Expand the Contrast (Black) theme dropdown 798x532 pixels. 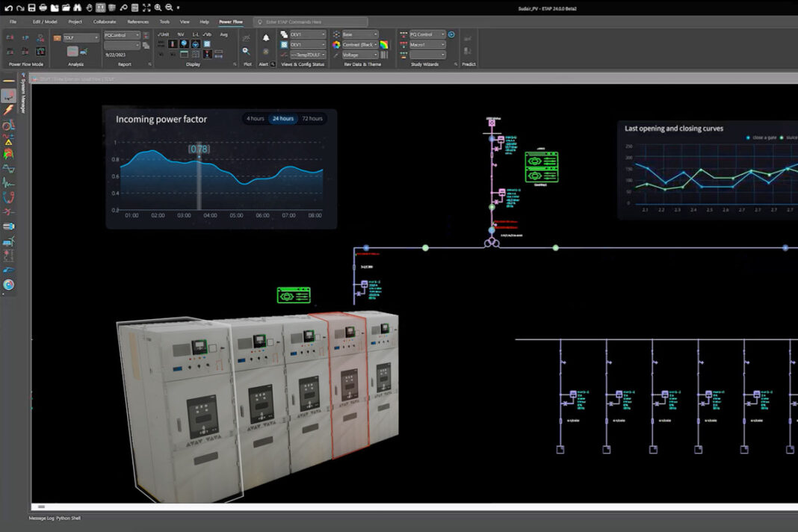click(x=359, y=45)
